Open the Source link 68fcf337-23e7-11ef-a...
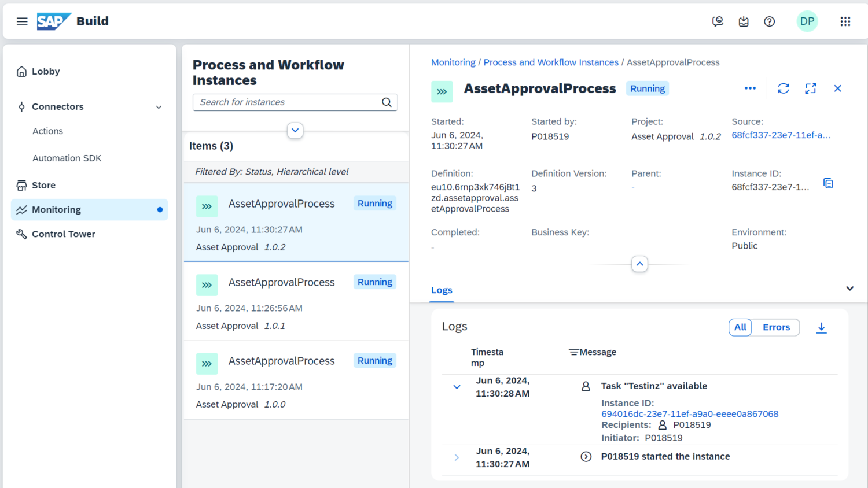868x488 pixels. click(781, 135)
